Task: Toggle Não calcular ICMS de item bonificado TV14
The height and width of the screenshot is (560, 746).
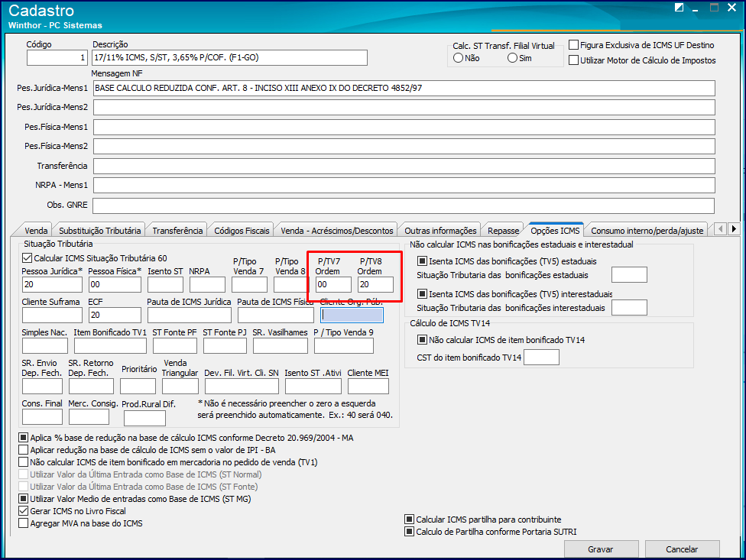Action: [422, 340]
